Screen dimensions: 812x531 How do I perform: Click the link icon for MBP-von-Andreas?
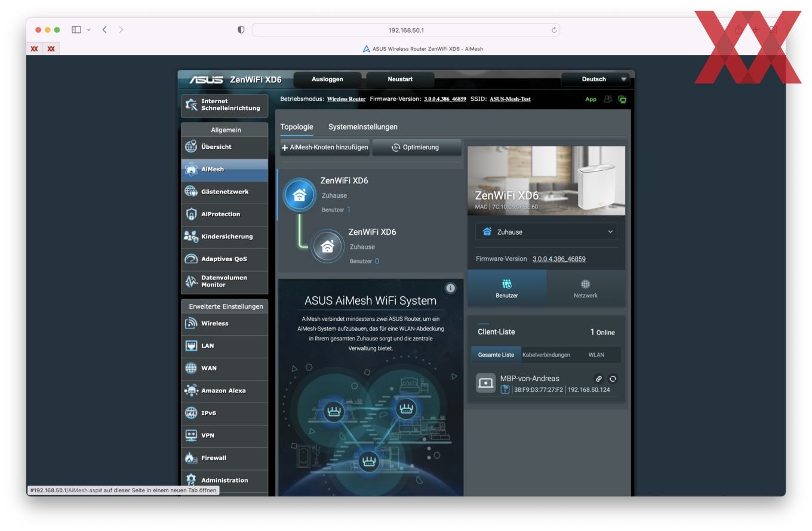pos(598,379)
